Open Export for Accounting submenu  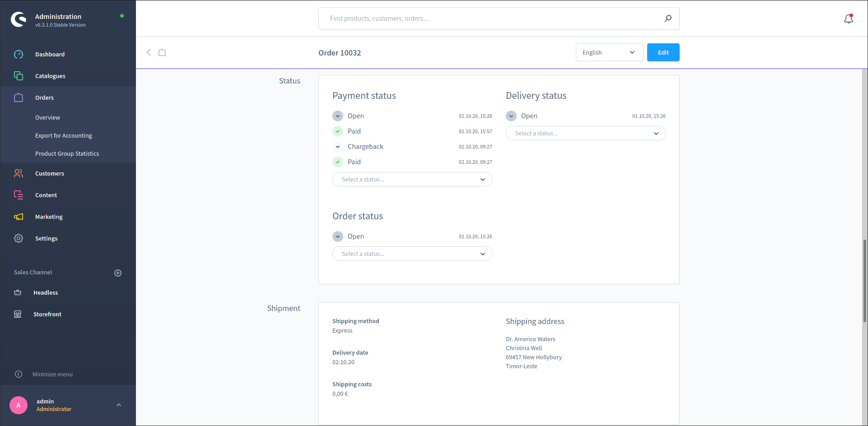point(64,135)
